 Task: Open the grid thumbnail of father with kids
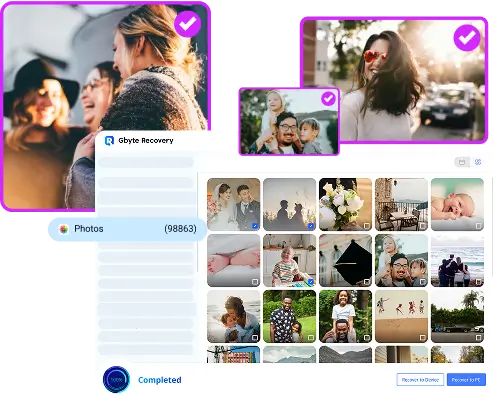[x=401, y=260]
